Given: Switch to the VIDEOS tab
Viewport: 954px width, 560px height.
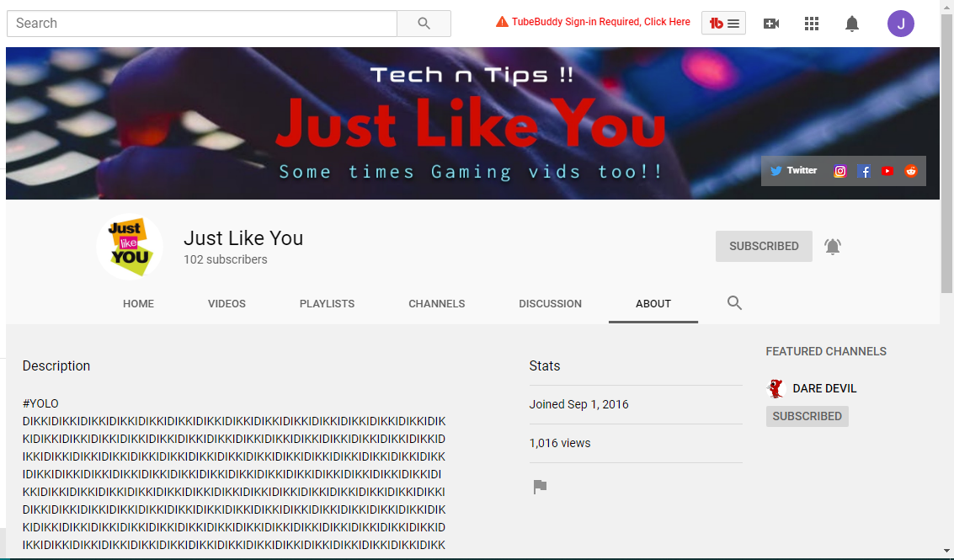Looking at the screenshot, I should pyautogui.click(x=227, y=304).
